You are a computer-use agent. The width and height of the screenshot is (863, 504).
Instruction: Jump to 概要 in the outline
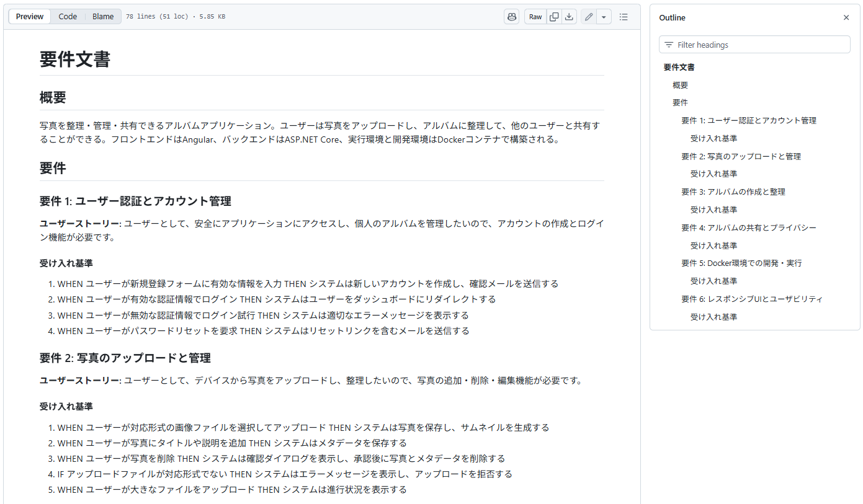coord(680,85)
